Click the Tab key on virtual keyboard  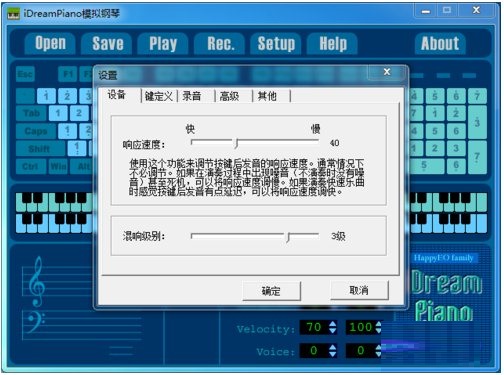click(31, 114)
